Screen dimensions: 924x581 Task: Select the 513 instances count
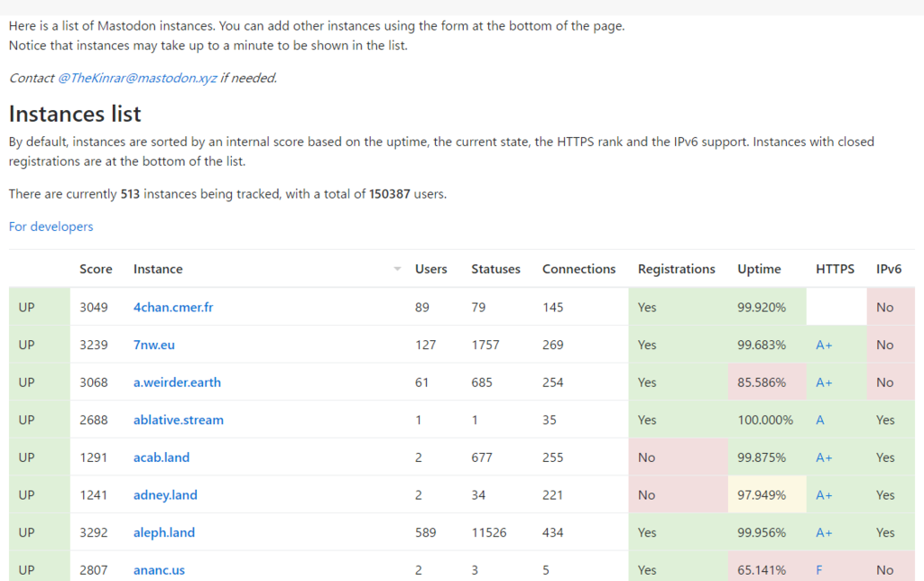point(130,194)
